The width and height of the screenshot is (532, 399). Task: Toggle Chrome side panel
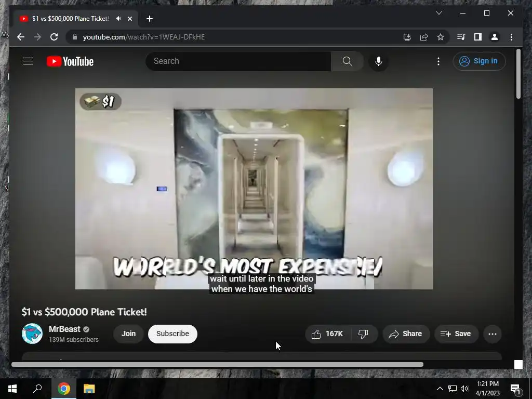pos(478,37)
